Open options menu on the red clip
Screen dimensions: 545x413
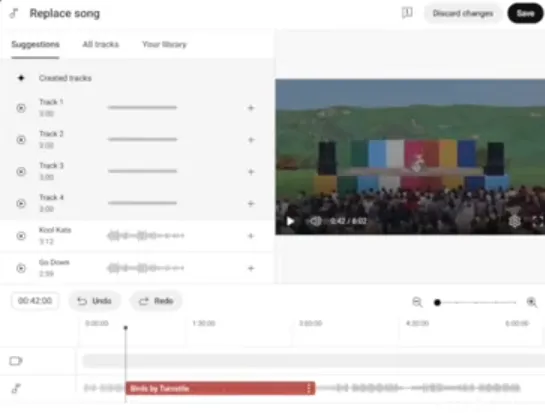(309, 388)
